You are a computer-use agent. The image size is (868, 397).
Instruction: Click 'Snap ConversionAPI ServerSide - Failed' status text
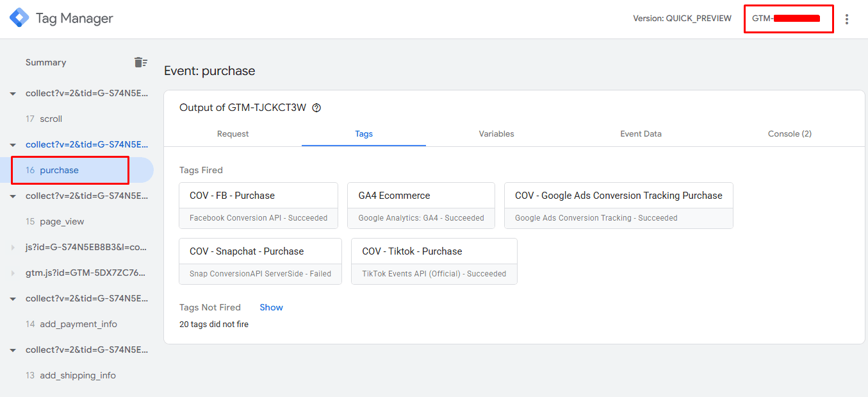click(x=261, y=274)
